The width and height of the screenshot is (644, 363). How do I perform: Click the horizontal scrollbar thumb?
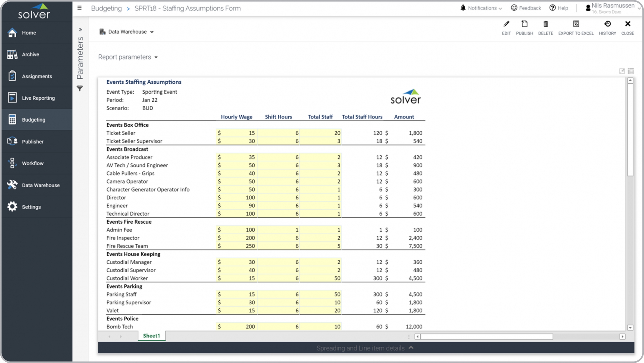487,337
